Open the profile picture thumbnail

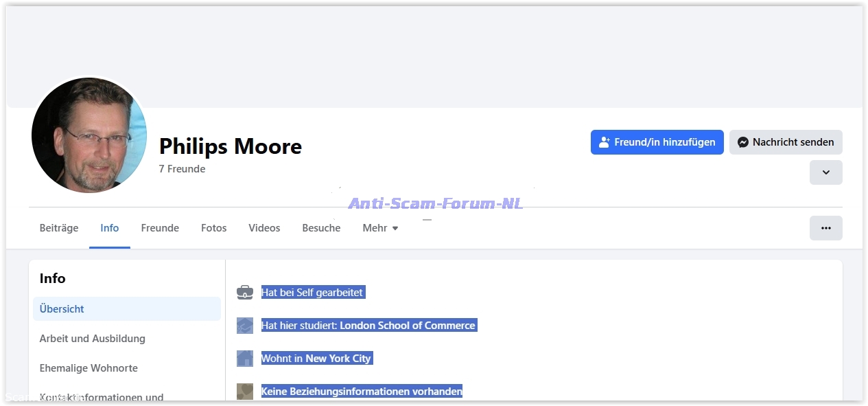pos(89,135)
